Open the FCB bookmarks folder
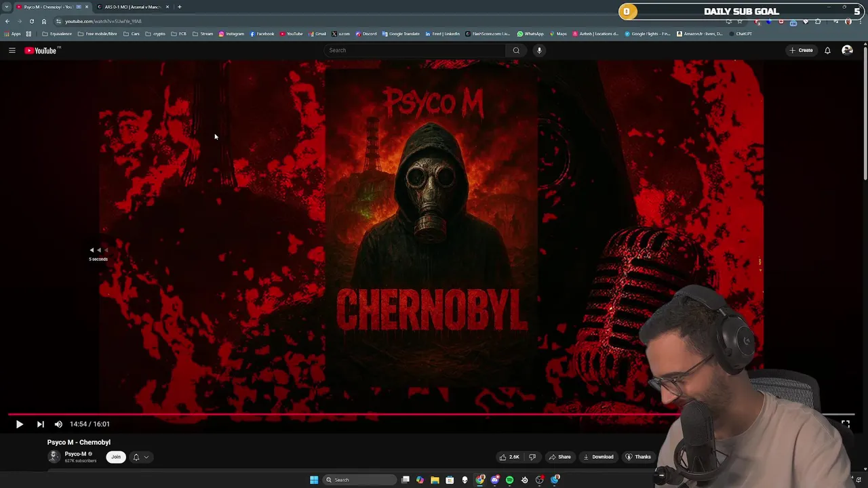 pyautogui.click(x=179, y=34)
